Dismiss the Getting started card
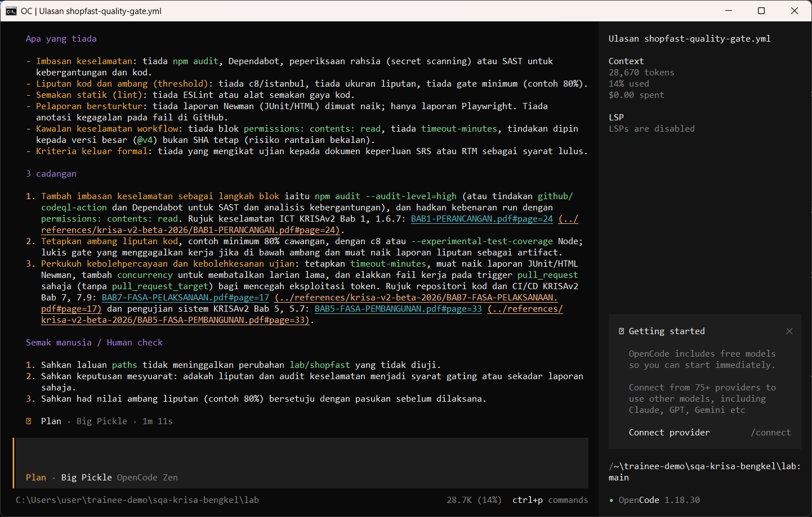This screenshot has width=812, height=517. pos(789,331)
